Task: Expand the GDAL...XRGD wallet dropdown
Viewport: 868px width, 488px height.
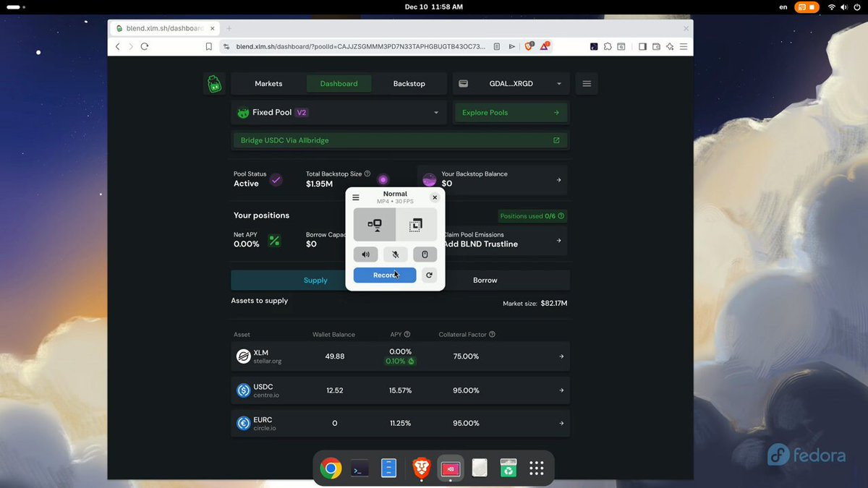Action: [x=559, y=84]
